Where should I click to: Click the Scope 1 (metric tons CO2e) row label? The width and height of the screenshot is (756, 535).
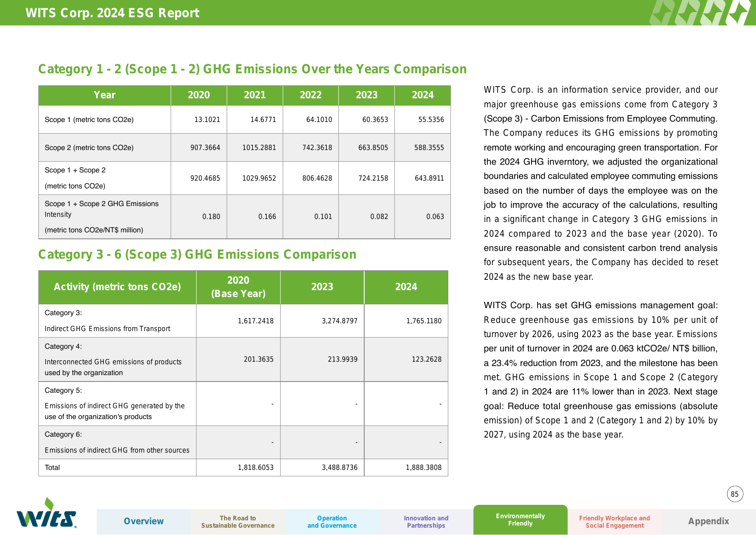pos(89,119)
